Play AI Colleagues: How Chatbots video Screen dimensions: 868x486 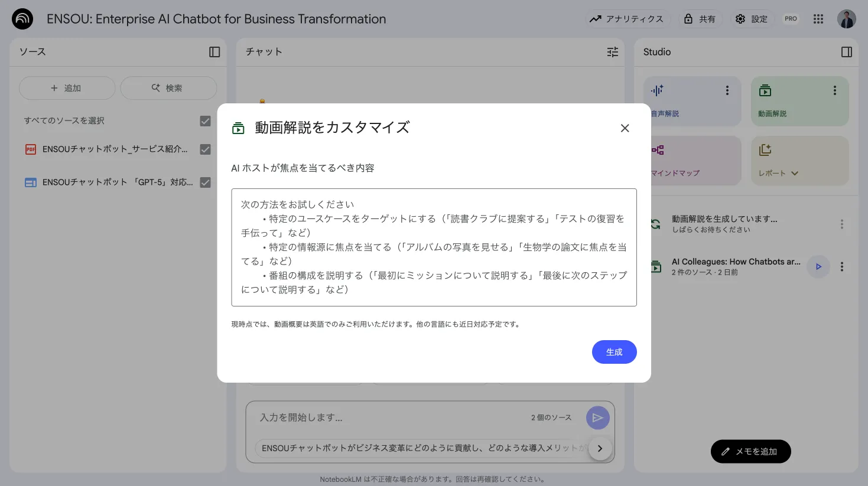click(818, 267)
